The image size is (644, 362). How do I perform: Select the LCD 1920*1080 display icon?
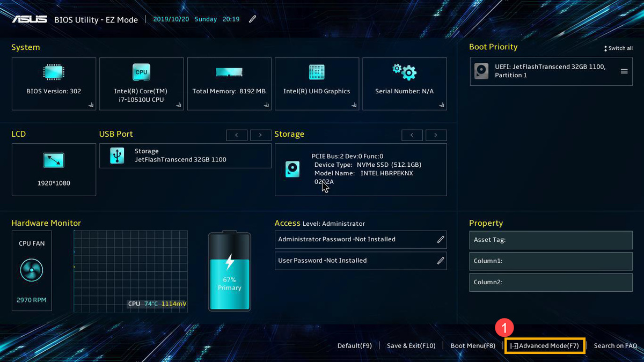tap(54, 160)
